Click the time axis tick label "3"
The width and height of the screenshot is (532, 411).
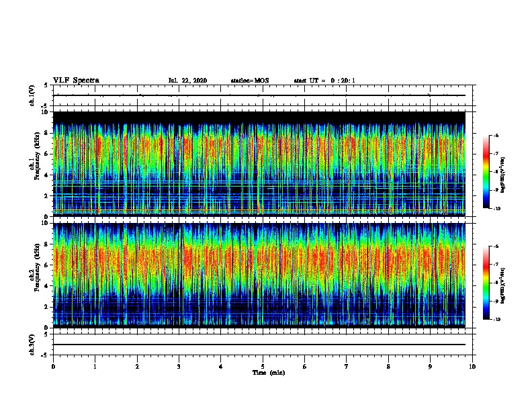click(x=179, y=367)
